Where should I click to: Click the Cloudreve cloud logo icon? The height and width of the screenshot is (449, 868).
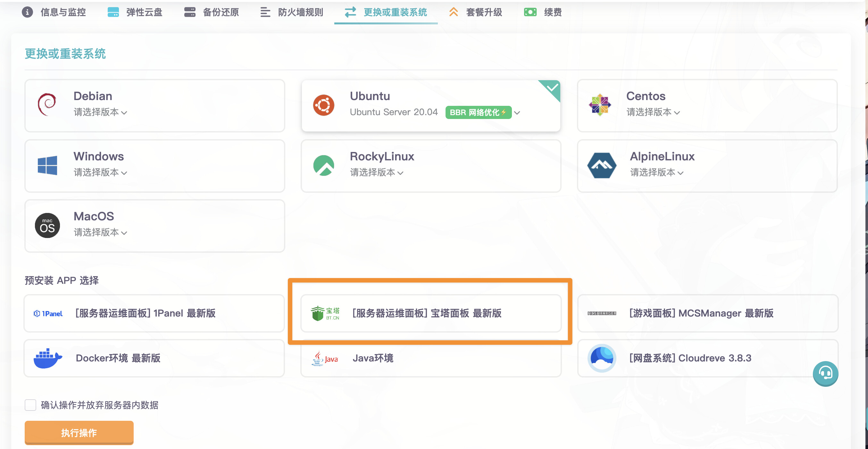pos(602,358)
